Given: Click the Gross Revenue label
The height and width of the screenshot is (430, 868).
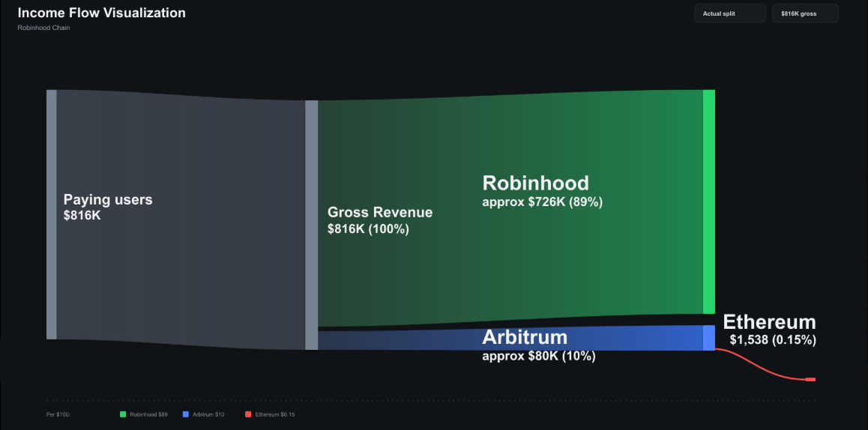Looking at the screenshot, I should pyautogui.click(x=380, y=212).
